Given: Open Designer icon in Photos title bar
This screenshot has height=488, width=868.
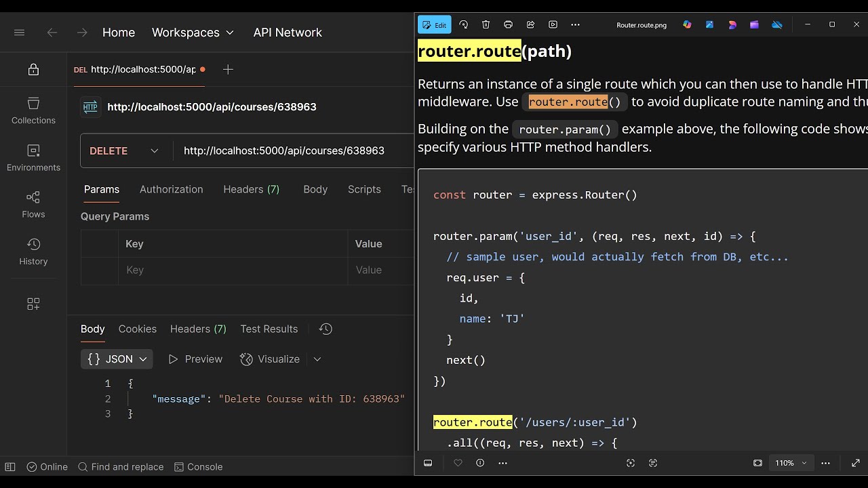Looking at the screenshot, I should click(x=709, y=24).
